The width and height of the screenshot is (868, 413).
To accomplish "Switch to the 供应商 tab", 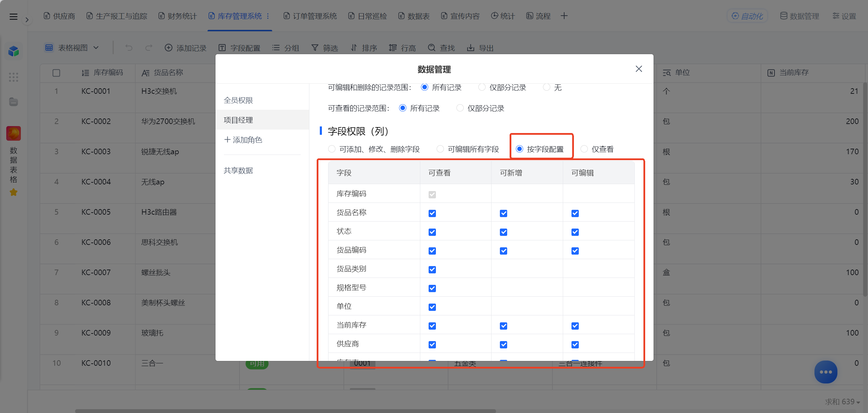I will [x=59, y=16].
